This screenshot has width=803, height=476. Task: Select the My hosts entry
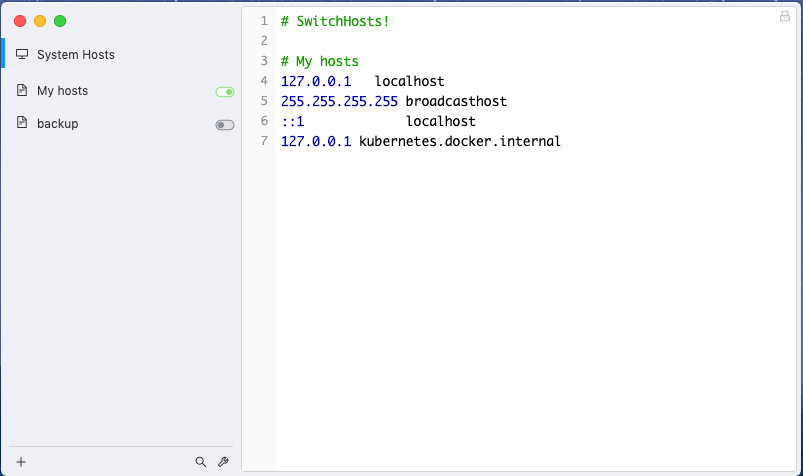(121, 91)
